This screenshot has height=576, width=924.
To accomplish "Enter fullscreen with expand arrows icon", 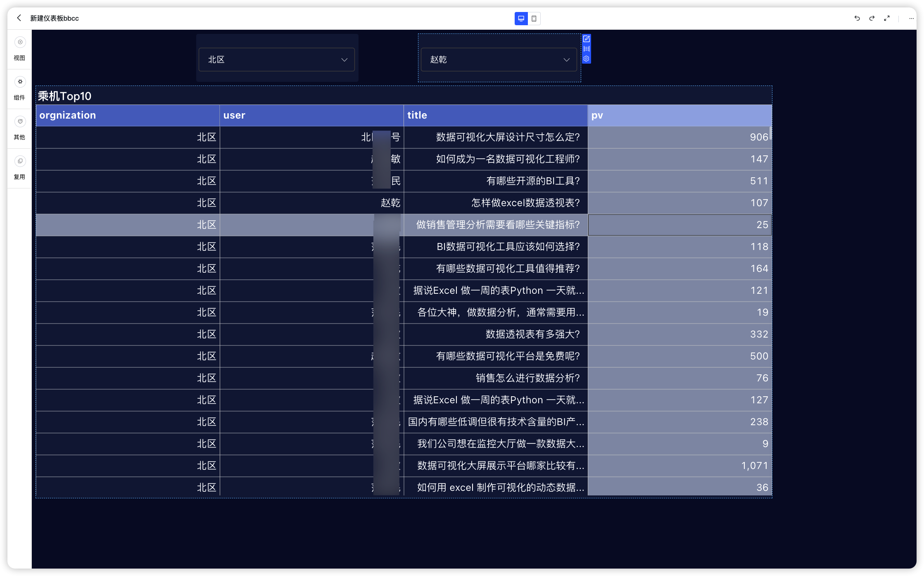I will (x=886, y=18).
